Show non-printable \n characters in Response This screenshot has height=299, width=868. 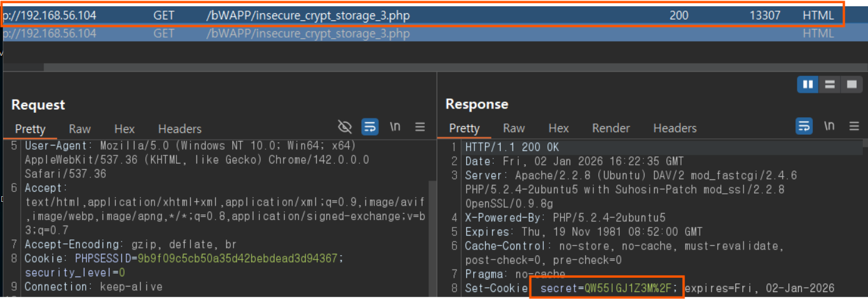pos(829,126)
